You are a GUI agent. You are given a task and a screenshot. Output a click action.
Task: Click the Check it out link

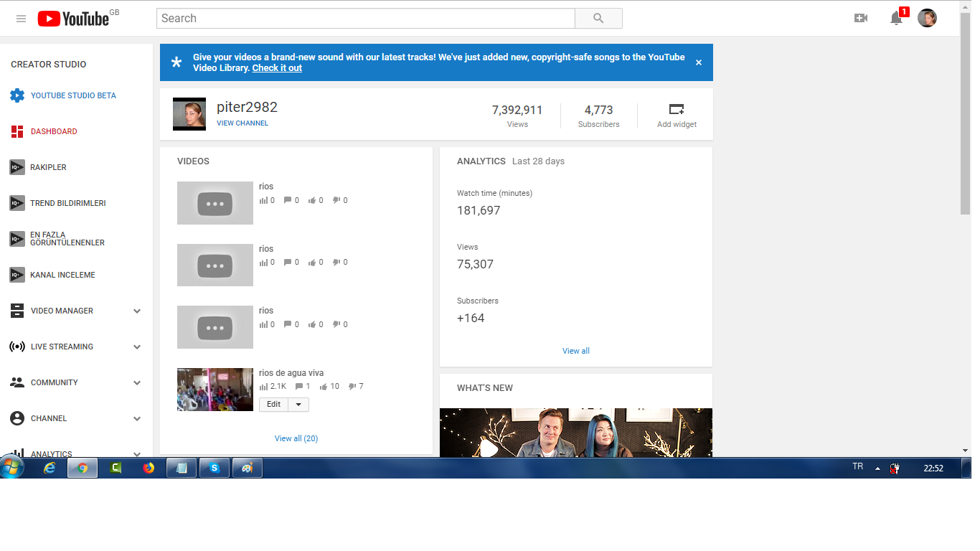click(277, 68)
